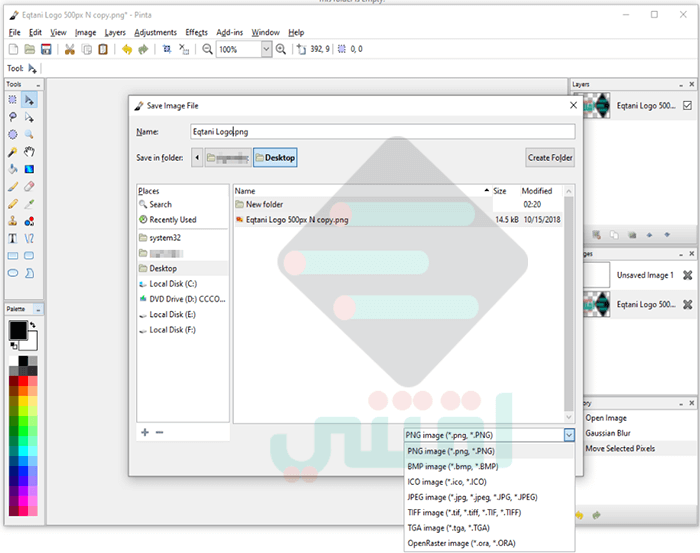This screenshot has height=553, width=700.
Task: Click the Open file folder icon
Action: [29, 49]
